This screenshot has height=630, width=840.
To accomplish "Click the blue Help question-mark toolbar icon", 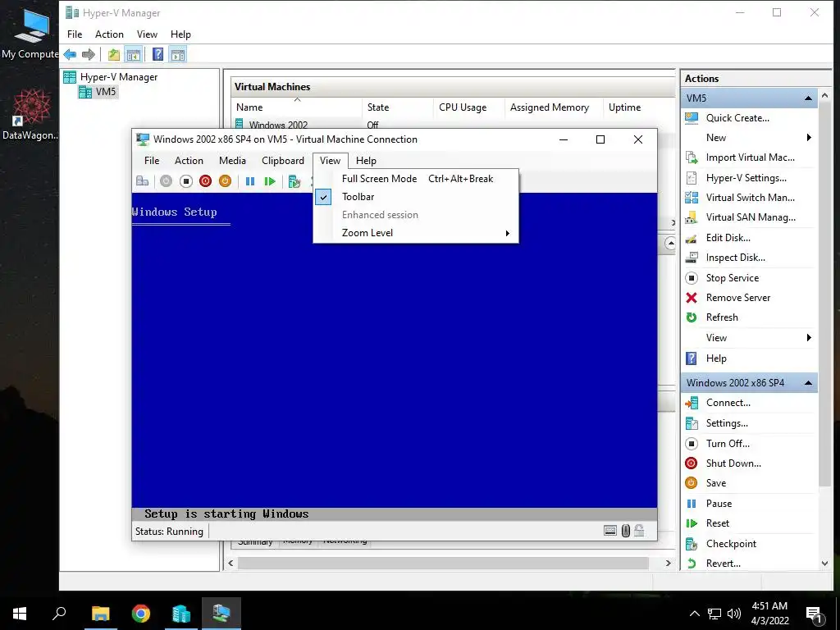I will pyautogui.click(x=157, y=54).
